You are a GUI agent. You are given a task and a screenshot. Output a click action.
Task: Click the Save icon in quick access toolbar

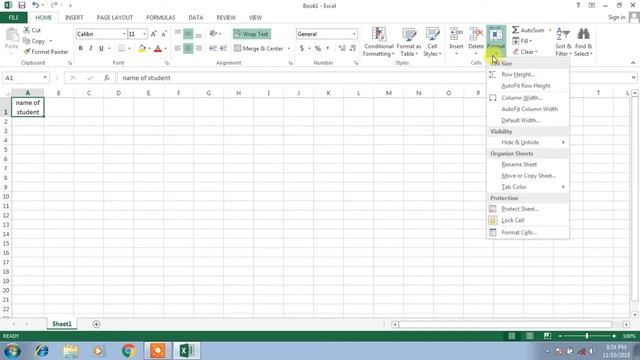click(x=22, y=5)
